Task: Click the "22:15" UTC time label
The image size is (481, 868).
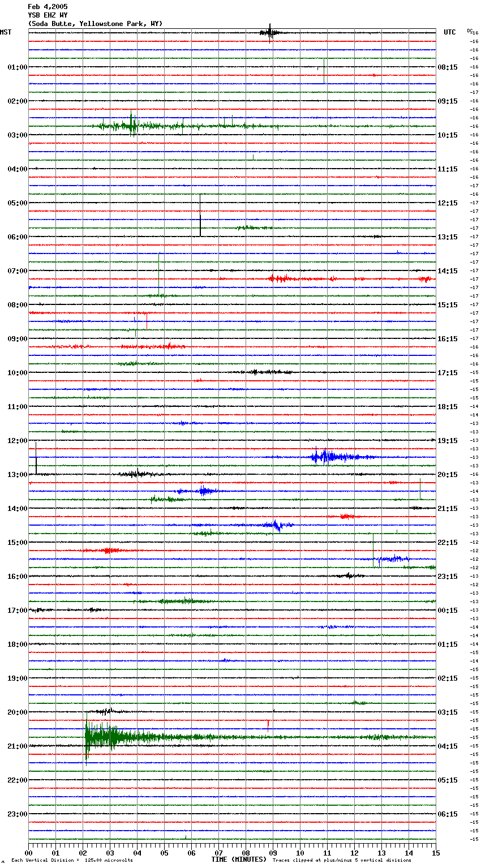Action: (x=448, y=543)
